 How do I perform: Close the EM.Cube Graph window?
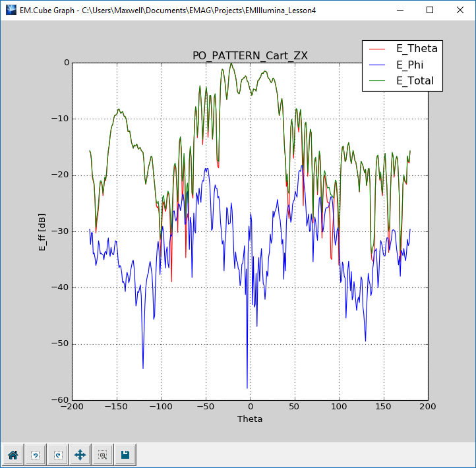click(x=460, y=11)
